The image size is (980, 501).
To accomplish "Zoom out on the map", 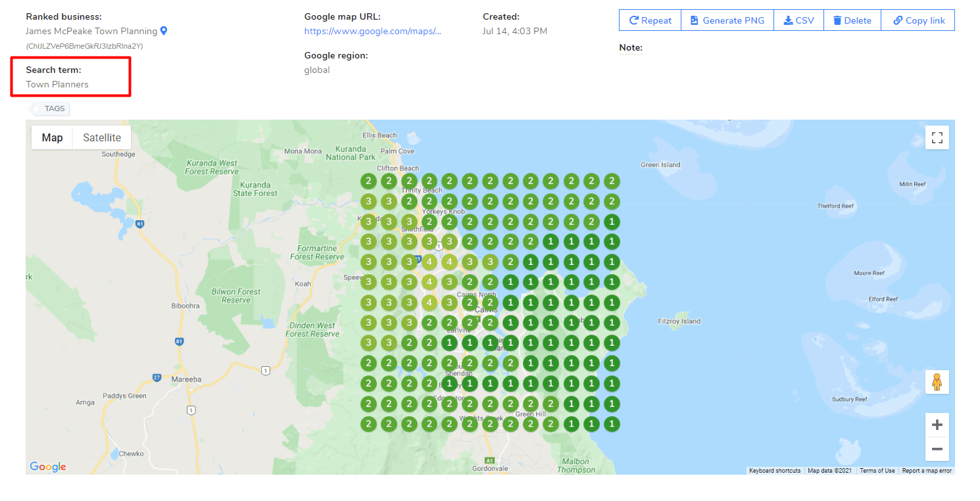I will tap(937, 449).
